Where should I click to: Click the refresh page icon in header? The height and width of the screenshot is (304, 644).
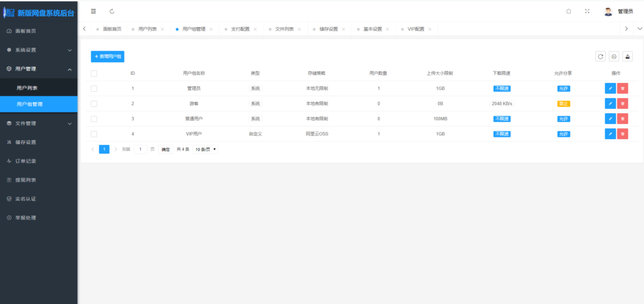click(x=112, y=11)
